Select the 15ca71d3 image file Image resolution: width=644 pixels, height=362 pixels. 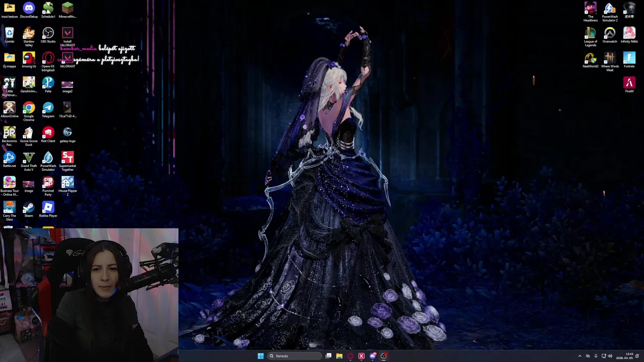67,110
